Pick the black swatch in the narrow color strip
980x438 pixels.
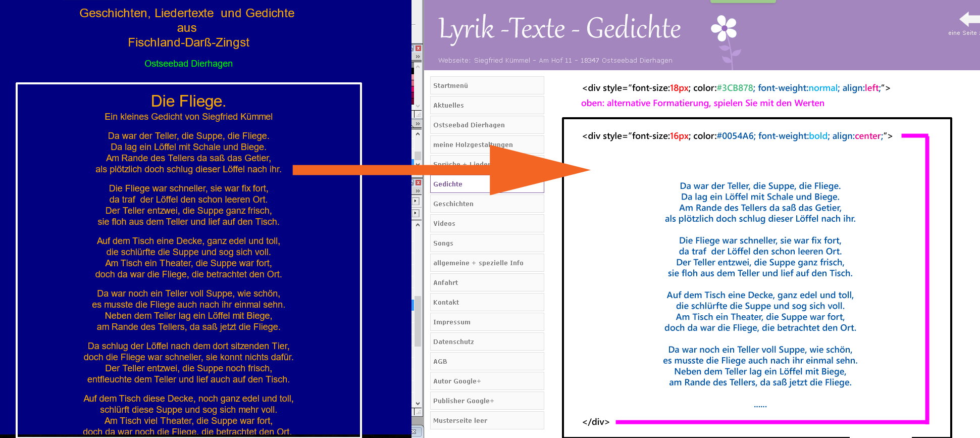412,71
